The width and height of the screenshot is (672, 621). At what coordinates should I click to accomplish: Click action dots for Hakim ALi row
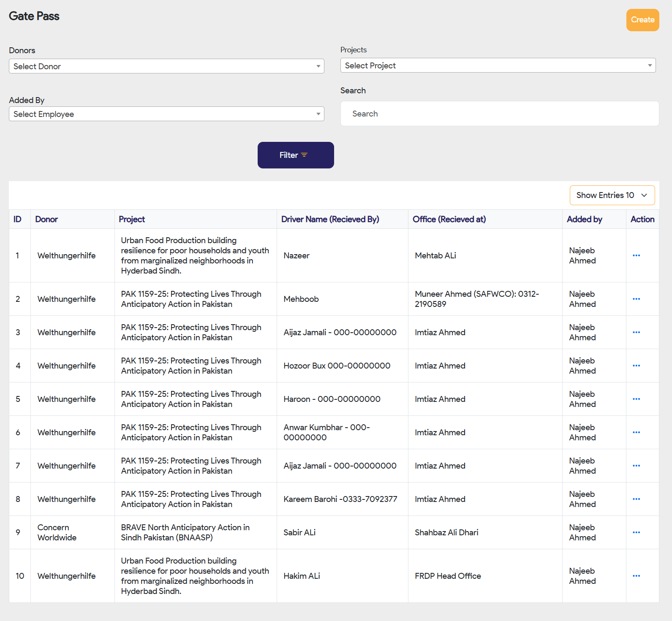(636, 576)
